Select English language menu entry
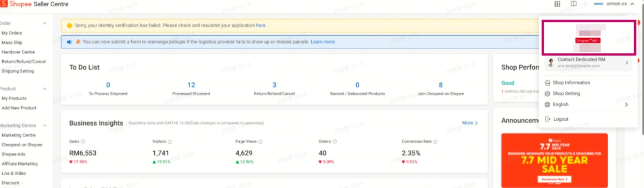The height and width of the screenshot is (188, 644). point(588,105)
